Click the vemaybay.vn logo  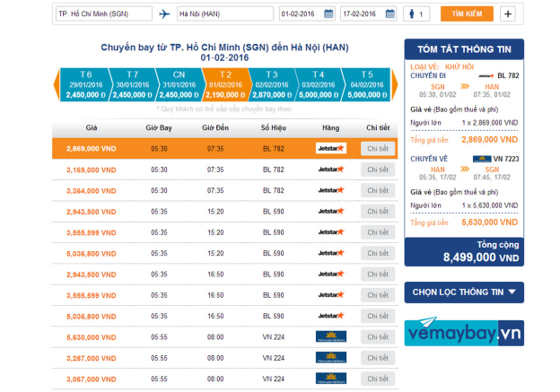(462, 332)
